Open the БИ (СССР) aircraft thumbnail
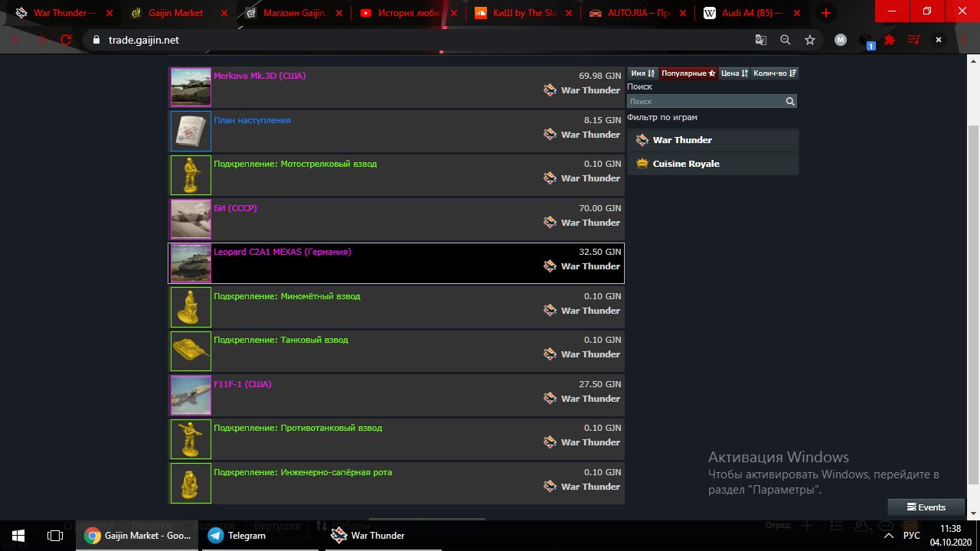Screen dimensions: 980x551 191,219
